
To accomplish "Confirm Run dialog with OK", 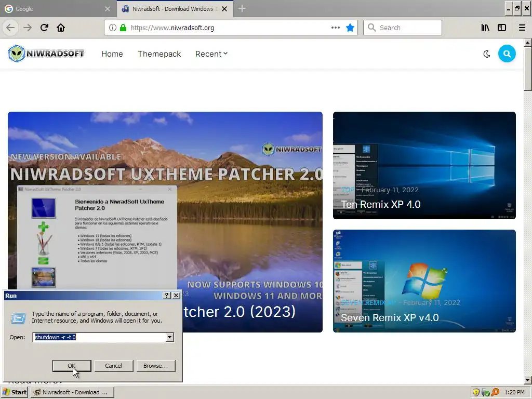I will 72,366.
